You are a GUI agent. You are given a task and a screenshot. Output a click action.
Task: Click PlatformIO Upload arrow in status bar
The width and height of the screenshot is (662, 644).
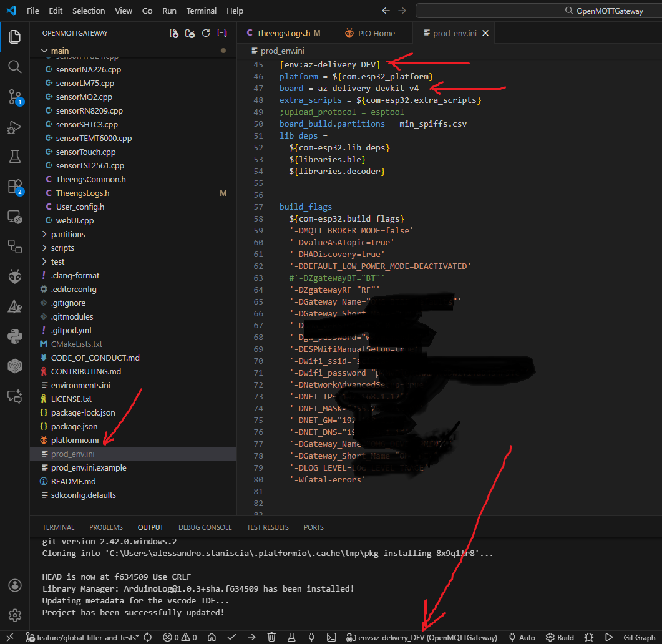click(251, 637)
